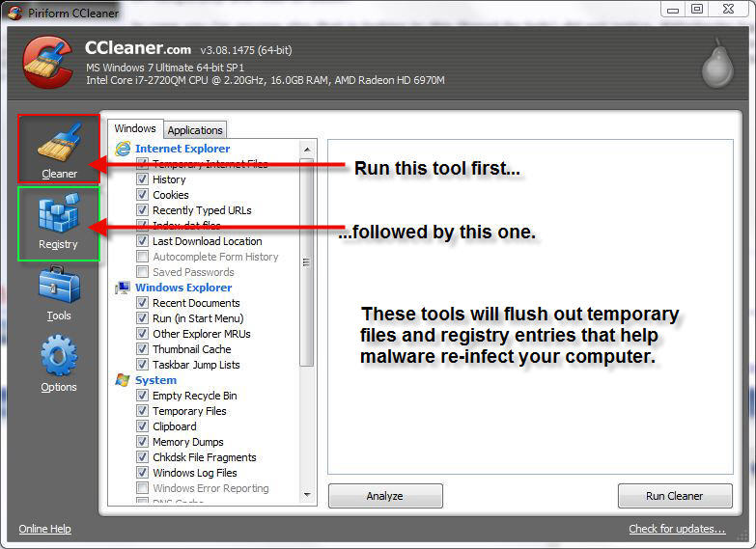Uncheck the Cookies checkbox
756x549 pixels.
click(142, 195)
